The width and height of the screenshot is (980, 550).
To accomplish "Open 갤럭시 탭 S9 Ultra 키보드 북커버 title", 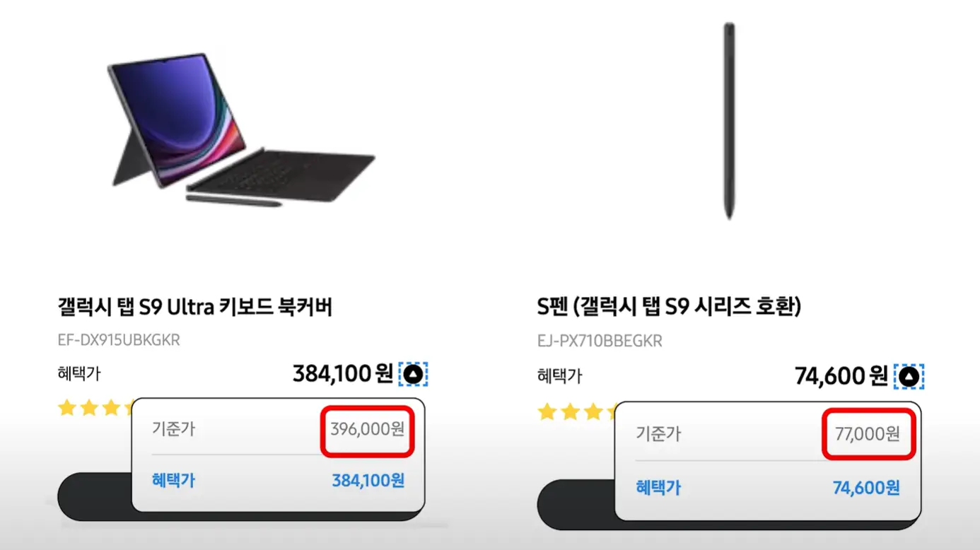I will 195,307.
